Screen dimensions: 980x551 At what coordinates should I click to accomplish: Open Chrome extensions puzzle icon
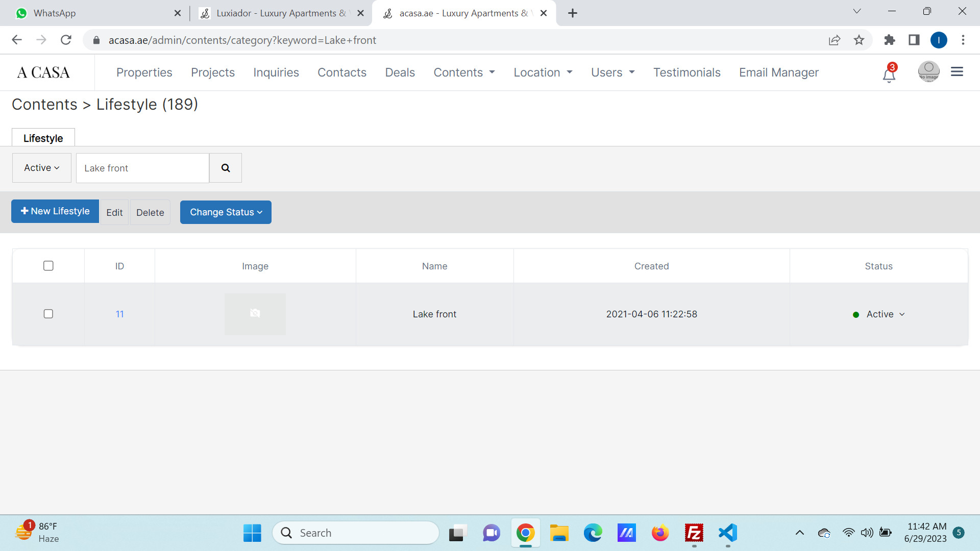click(890, 40)
